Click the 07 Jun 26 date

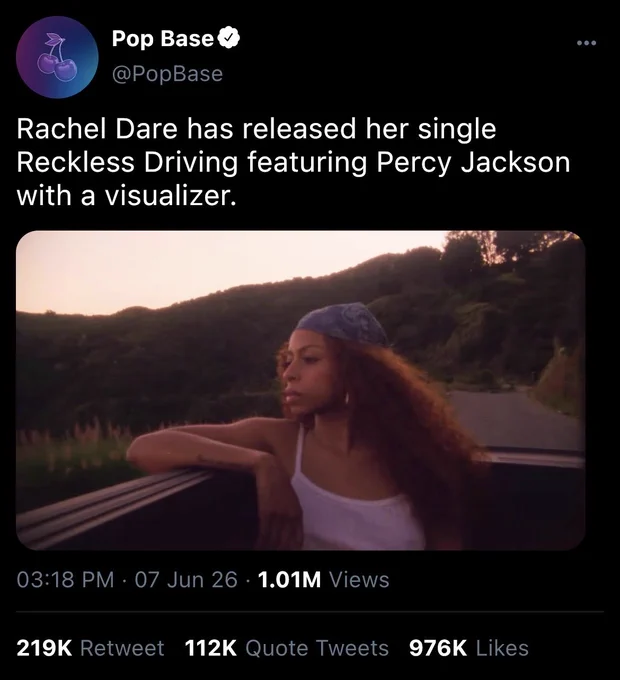[186, 580]
